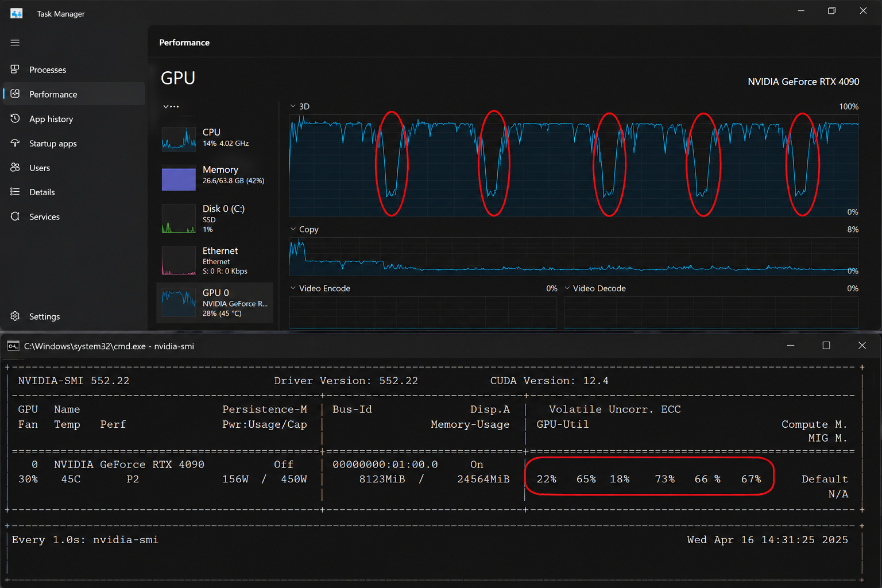The image size is (882, 588).
Task: Click the Bus-Id 00000000:01:00.0 value in cmd
Action: pos(385,464)
